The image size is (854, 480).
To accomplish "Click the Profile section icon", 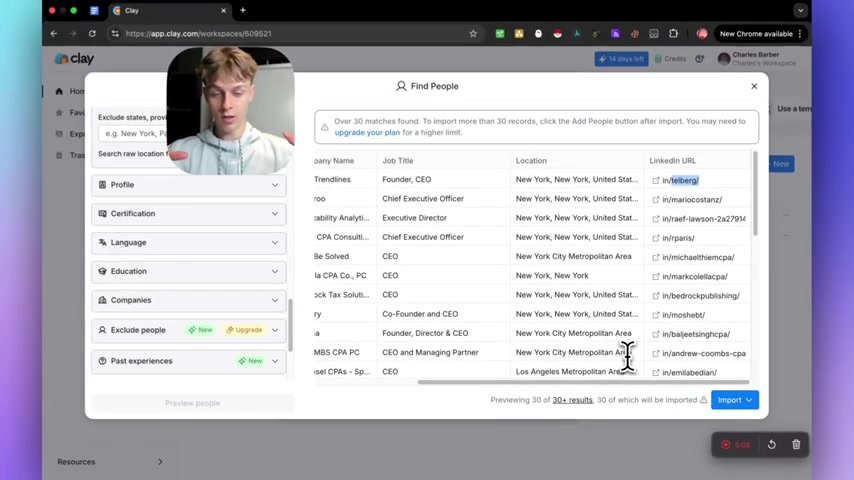I will 102,185.
